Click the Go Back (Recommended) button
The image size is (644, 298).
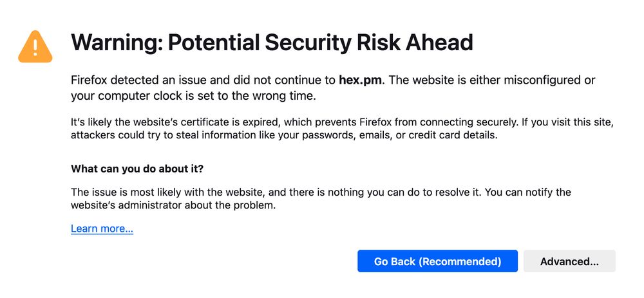coord(437,261)
